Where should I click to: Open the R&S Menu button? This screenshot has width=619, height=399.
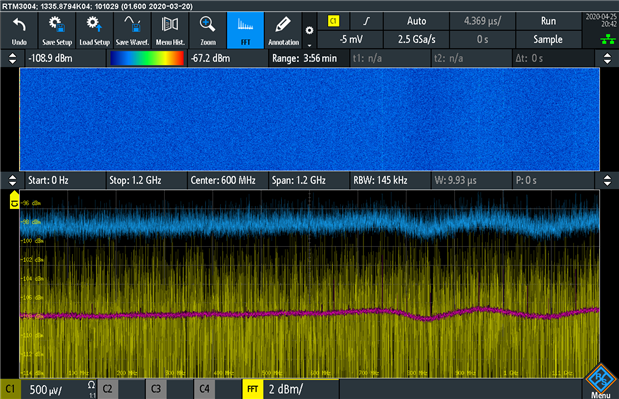click(x=601, y=381)
